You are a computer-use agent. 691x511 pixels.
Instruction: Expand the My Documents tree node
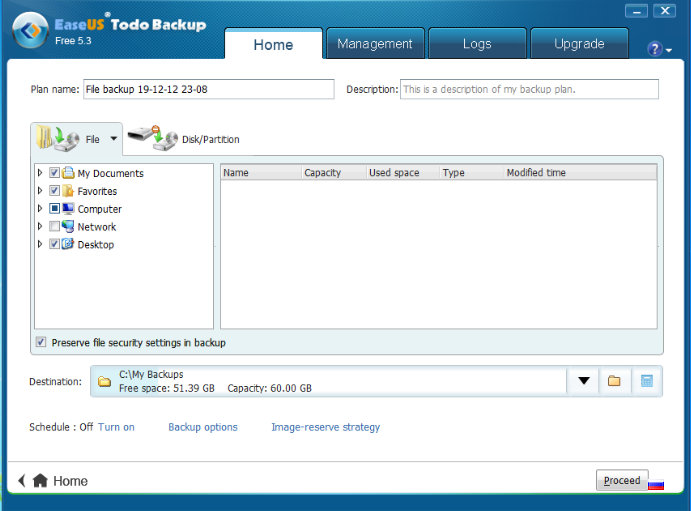pyautogui.click(x=40, y=173)
